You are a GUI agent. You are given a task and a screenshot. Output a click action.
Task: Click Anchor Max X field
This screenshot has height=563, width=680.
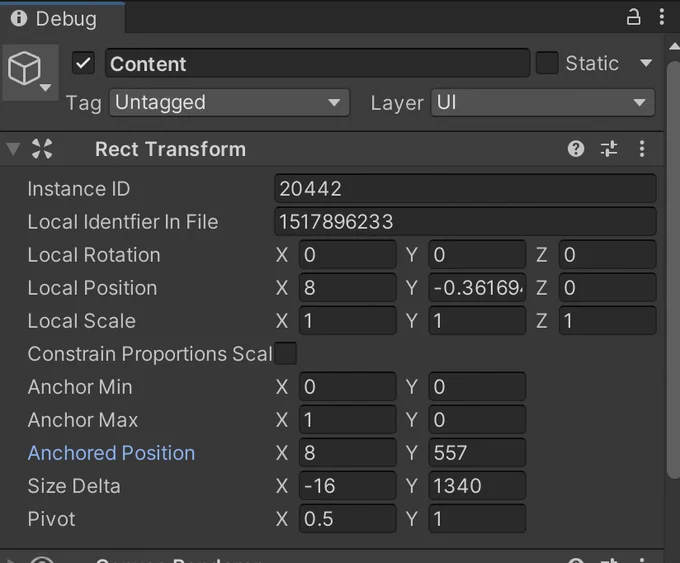[348, 419]
